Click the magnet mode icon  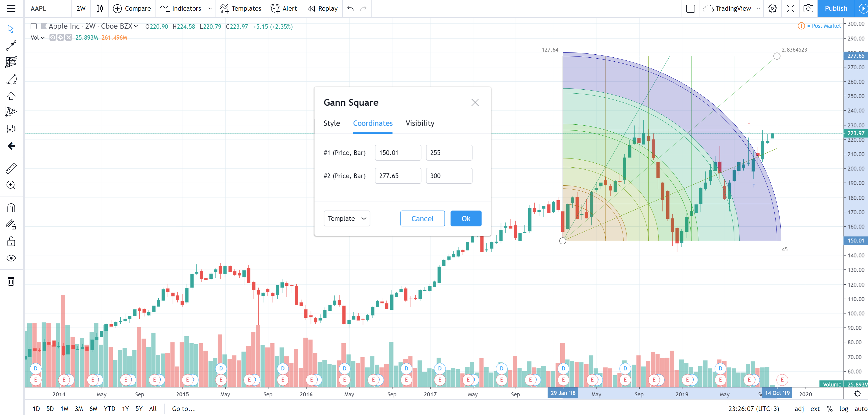[11, 208]
